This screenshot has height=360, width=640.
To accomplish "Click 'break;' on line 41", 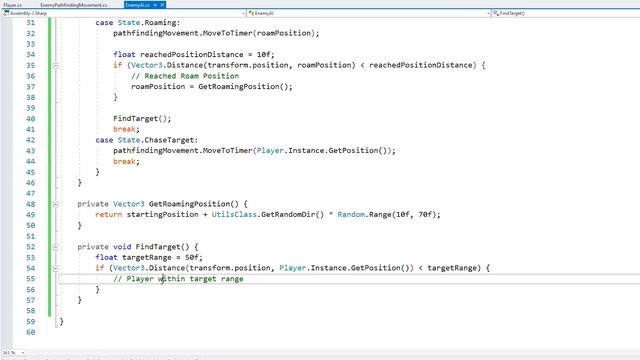I will (x=127, y=129).
